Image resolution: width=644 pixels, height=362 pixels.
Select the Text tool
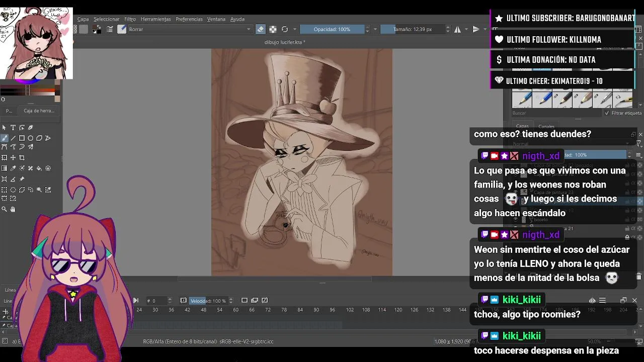(13, 128)
